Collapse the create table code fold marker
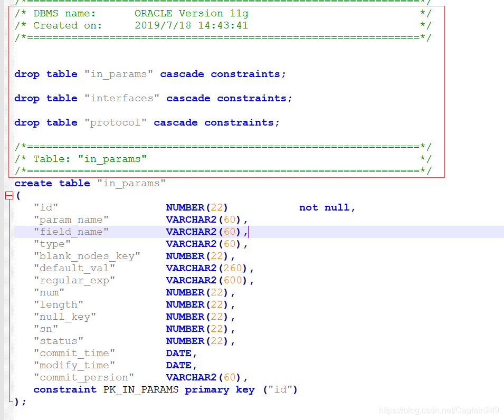Image resolution: width=504 pixels, height=420 pixels. [x=9, y=195]
